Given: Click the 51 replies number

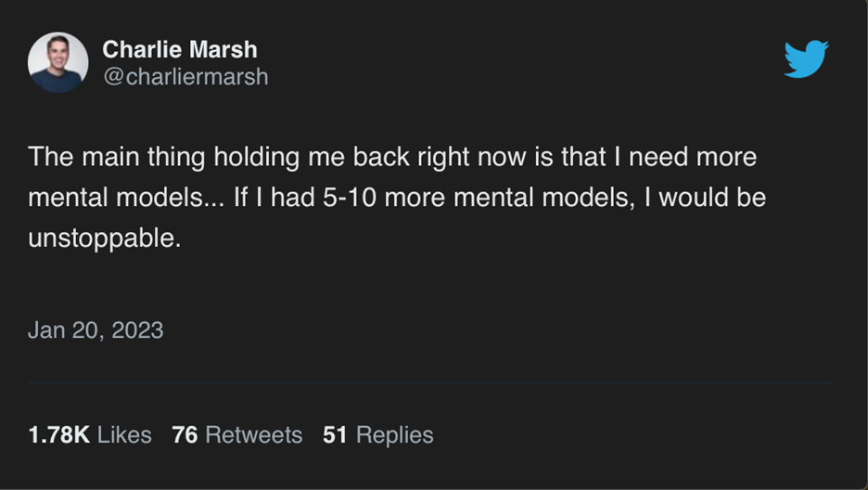Looking at the screenshot, I should (x=335, y=434).
